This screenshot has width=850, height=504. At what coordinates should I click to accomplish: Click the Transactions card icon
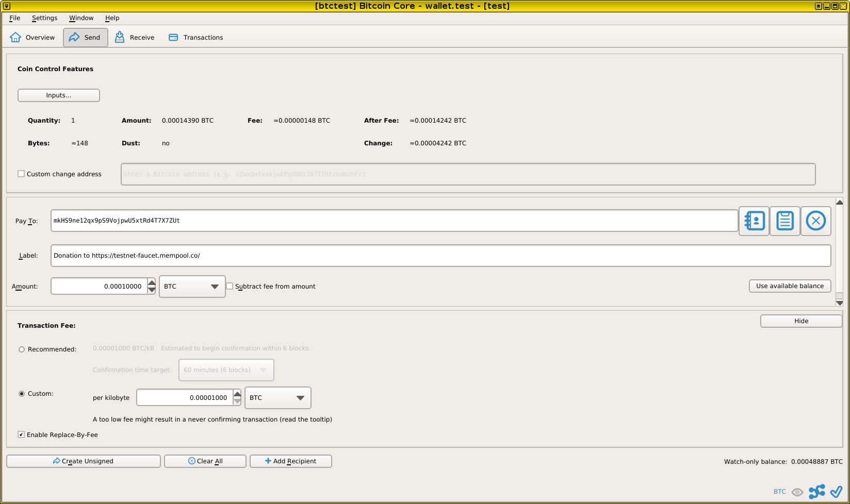[173, 38]
